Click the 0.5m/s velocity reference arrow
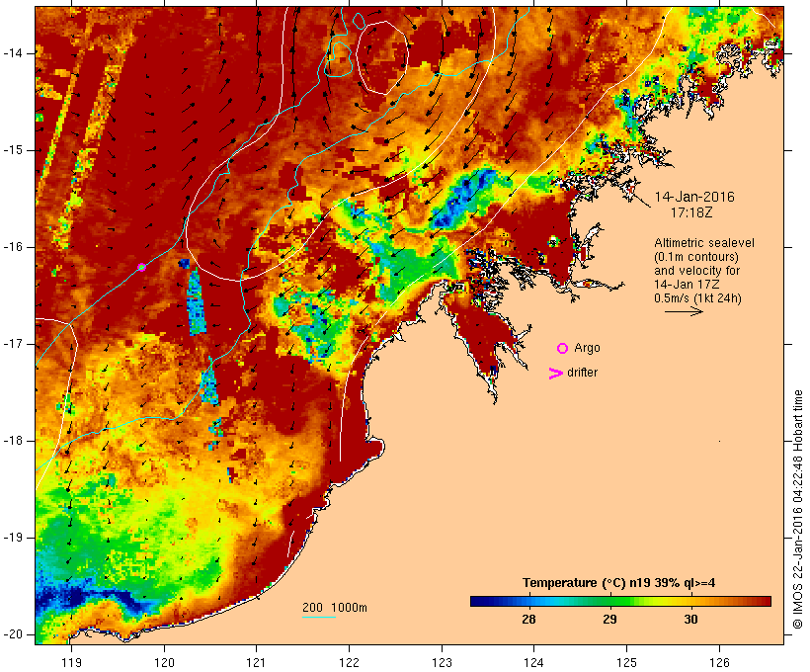This screenshot has width=810, height=672. pos(684,311)
